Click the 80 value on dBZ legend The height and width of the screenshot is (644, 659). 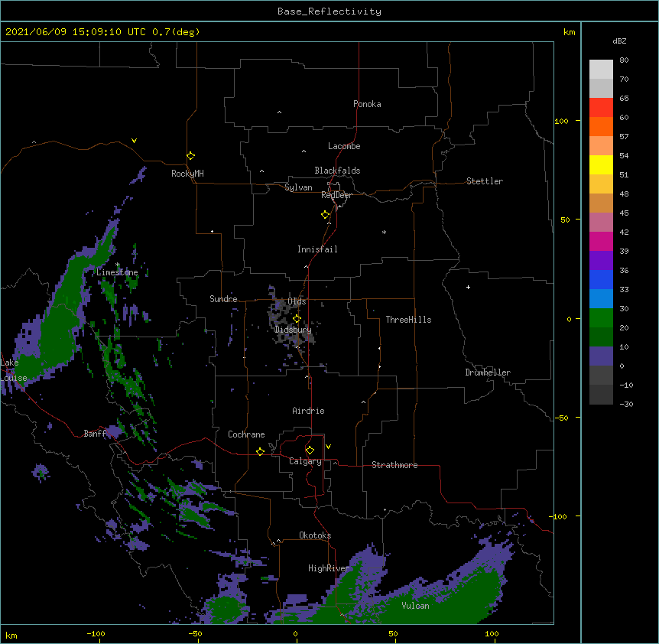coord(624,60)
